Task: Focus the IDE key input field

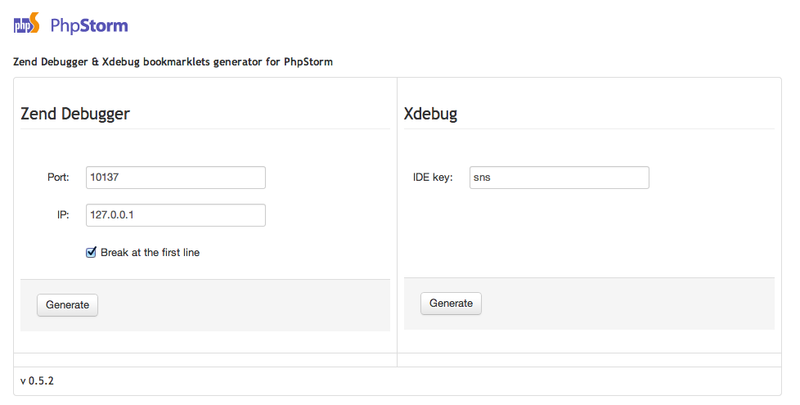Action: coord(559,178)
